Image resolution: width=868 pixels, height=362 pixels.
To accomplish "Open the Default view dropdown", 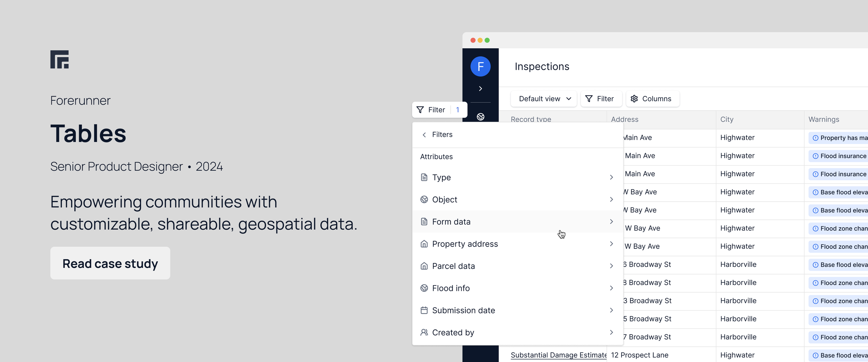I will coord(544,99).
